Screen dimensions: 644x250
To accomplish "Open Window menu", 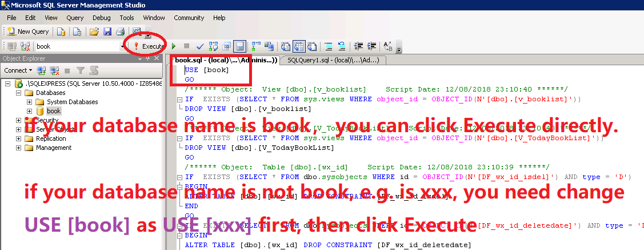I will tap(154, 18).
